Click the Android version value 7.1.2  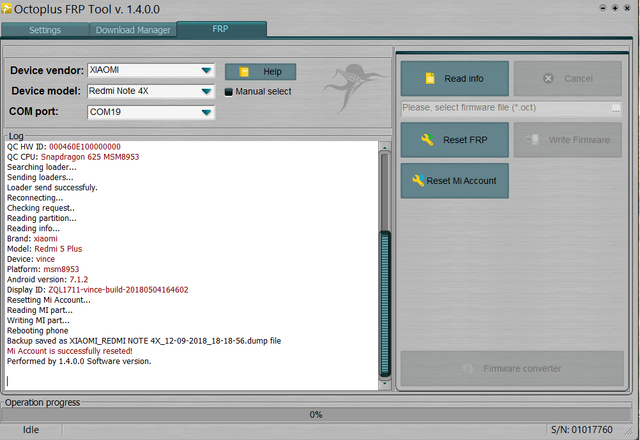pyautogui.click(x=79, y=279)
